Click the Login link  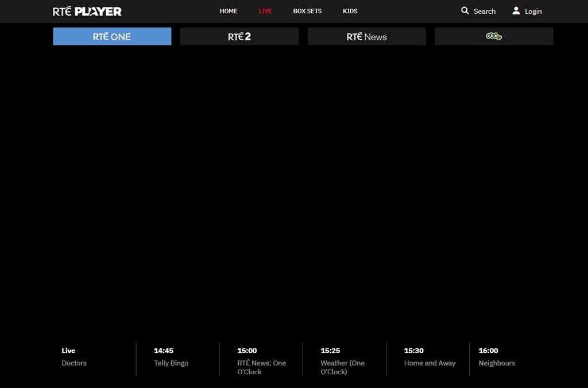[533, 11]
